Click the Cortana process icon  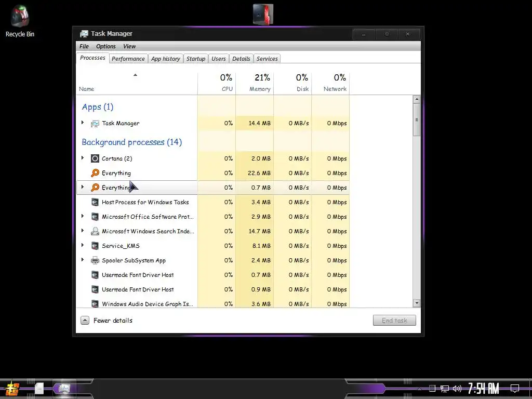click(95, 158)
